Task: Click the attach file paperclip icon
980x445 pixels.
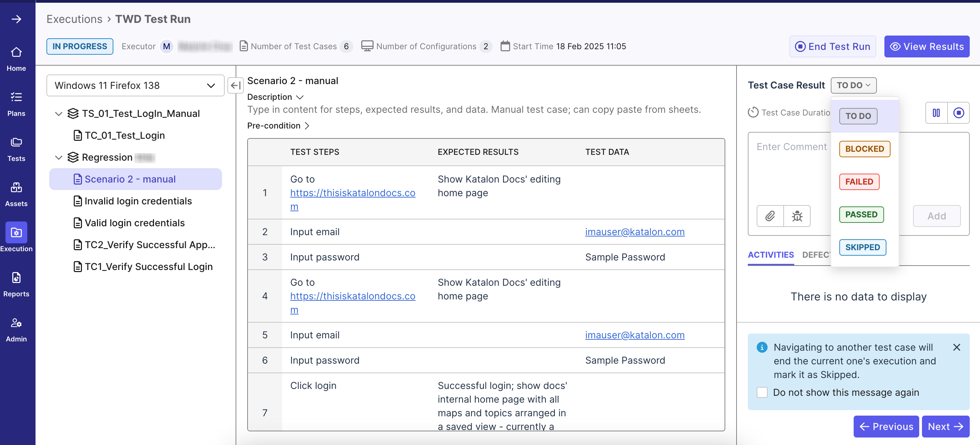Action: [770, 215]
